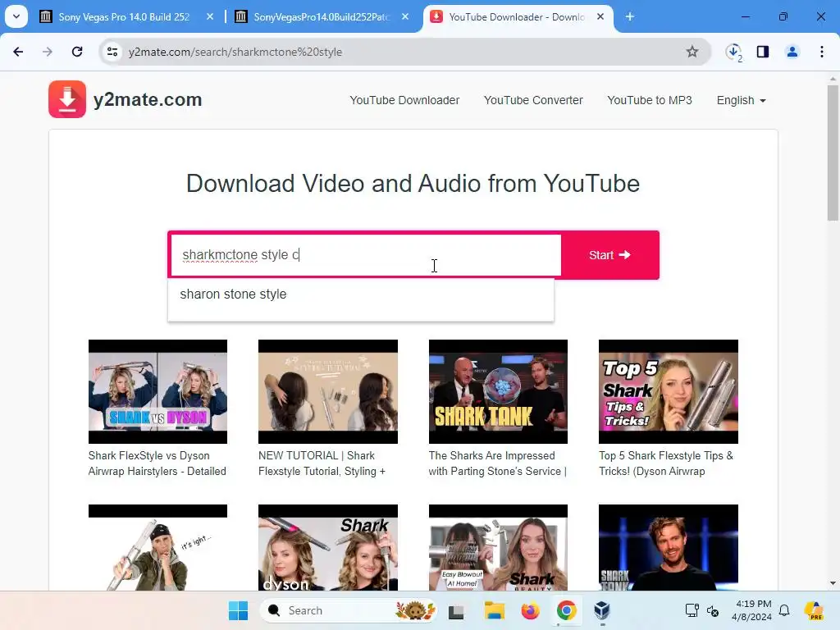Open YouTube Converter nav link
The width and height of the screenshot is (840, 630).
(x=533, y=100)
